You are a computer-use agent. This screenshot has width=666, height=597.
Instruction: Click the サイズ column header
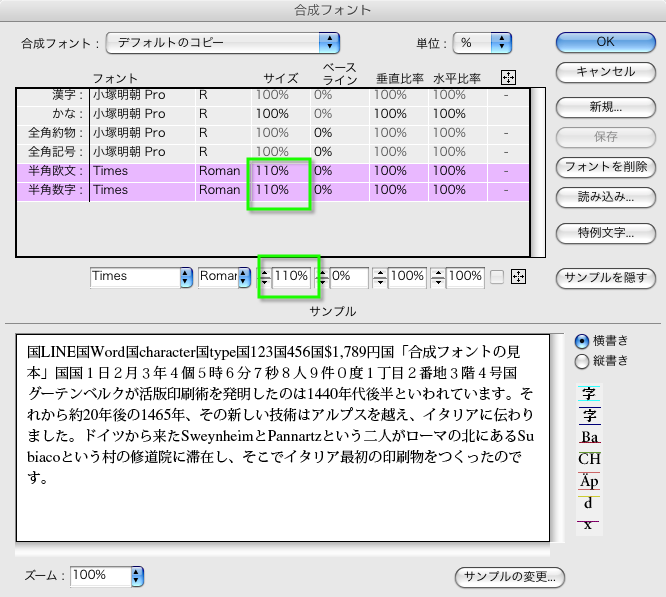(281, 79)
